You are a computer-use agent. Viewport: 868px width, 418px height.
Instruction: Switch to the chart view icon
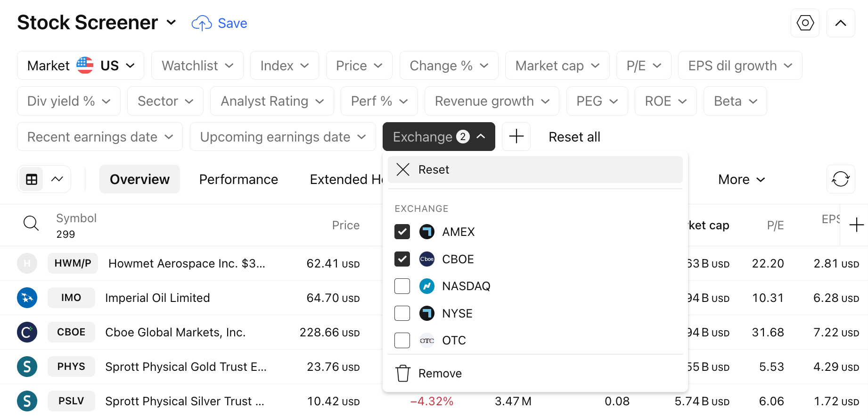(x=57, y=179)
